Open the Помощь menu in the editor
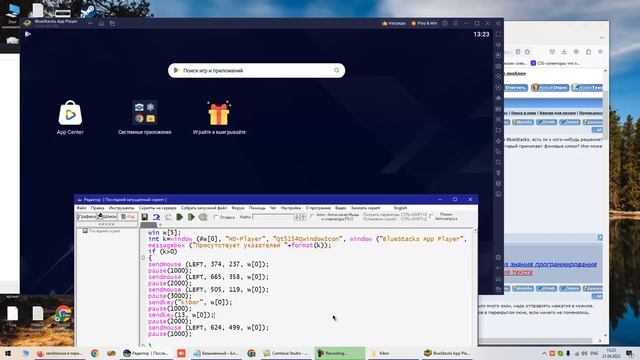The width and height of the screenshot is (640, 360). click(257, 208)
